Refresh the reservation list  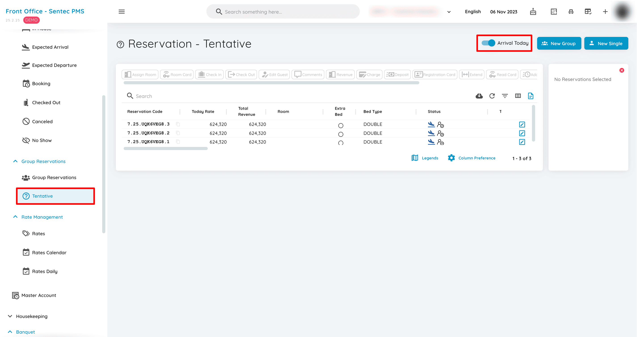pos(492,96)
